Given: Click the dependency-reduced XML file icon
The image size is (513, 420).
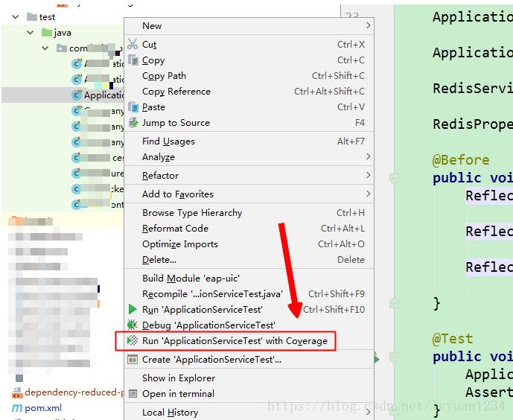Looking at the screenshot, I should point(17,392).
